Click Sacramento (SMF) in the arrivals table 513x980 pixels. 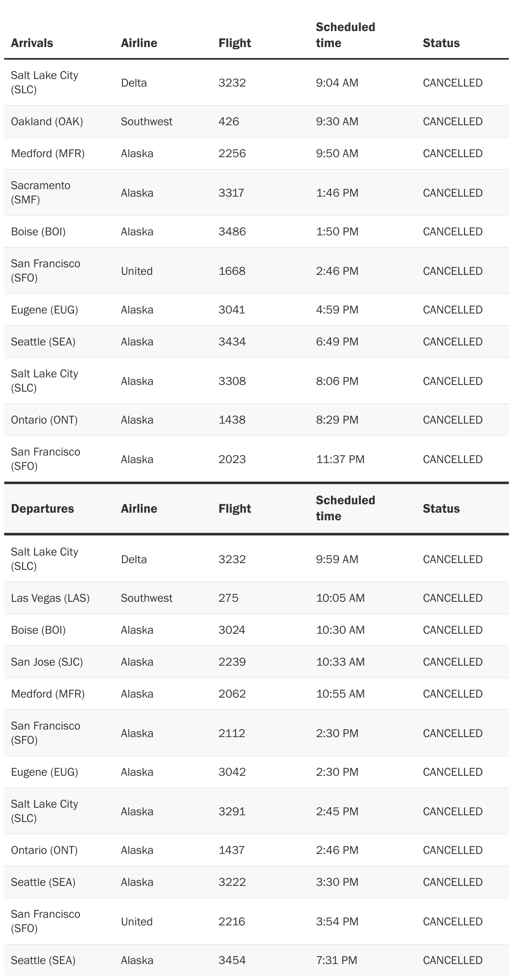pos(41,192)
